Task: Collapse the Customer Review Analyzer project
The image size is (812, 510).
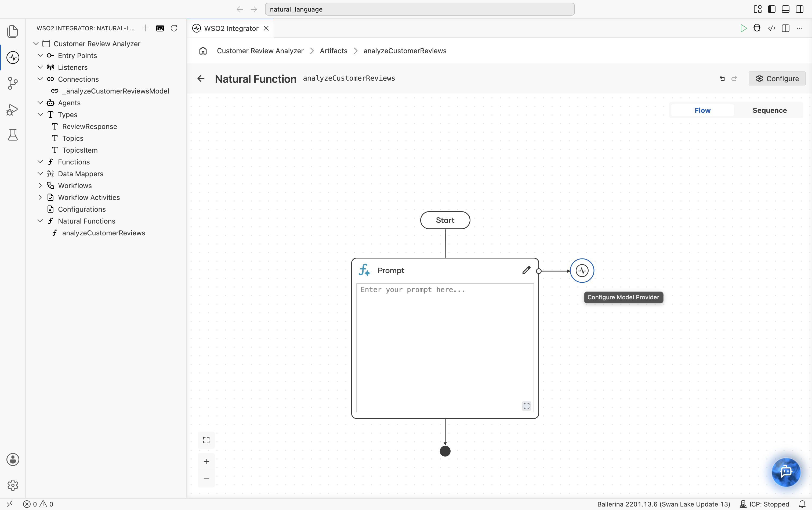Action: pyautogui.click(x=36, y=44)
